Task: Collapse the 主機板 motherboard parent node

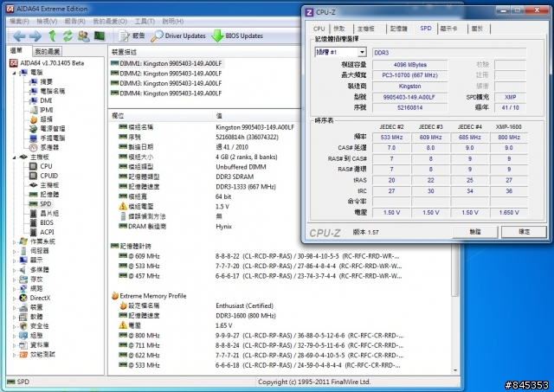Action: 15,157
